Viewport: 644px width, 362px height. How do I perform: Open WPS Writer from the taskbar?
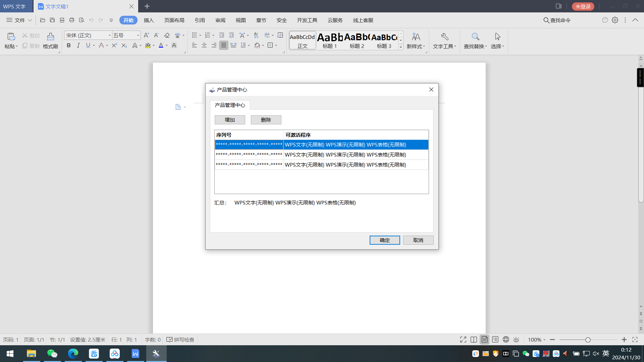pos(135,354)
